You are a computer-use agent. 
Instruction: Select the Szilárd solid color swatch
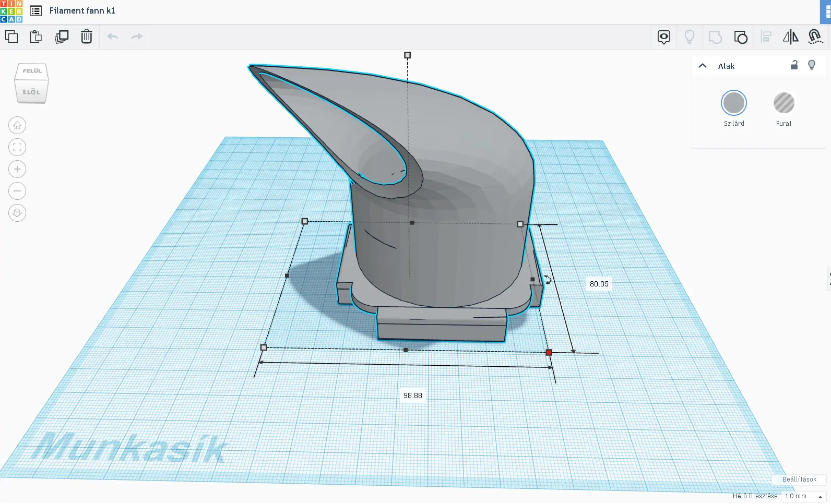(x=734, y=103)
